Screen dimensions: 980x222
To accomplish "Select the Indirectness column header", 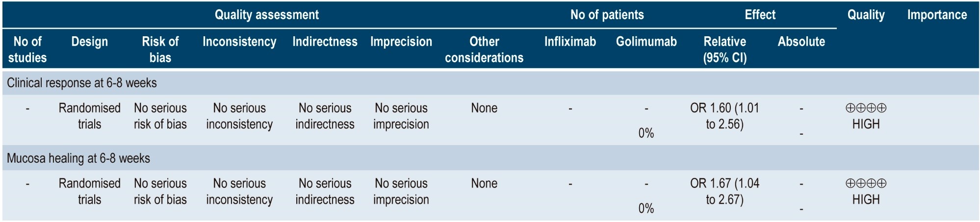I will click(325, 42).
